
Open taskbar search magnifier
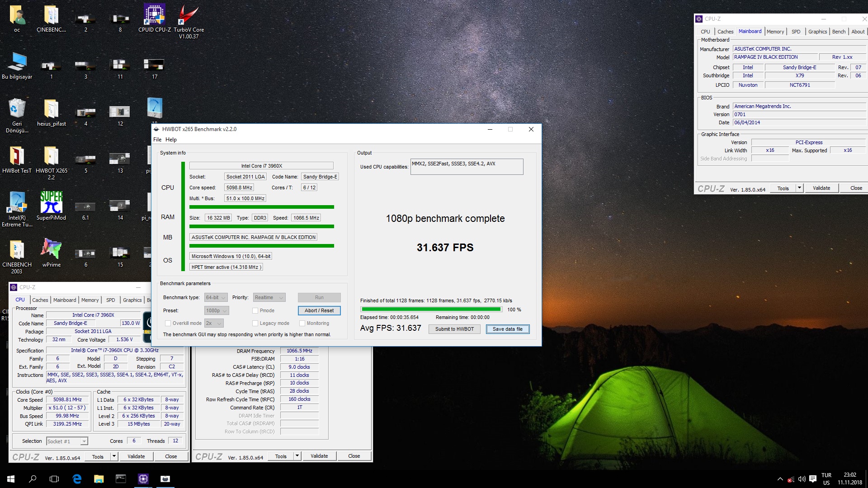pyautogui.click(x=33, y=479)
